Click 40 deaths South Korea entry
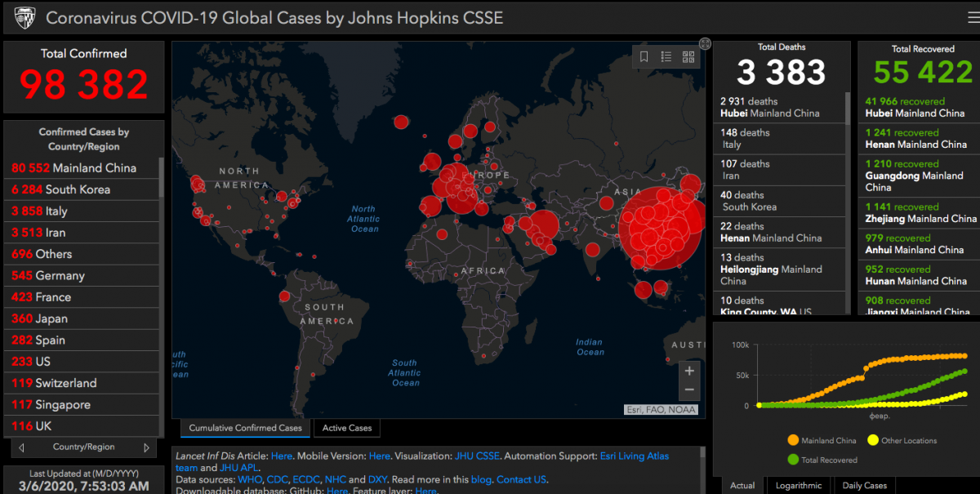Viewport: 980px width, 494px height. (781, 201)
